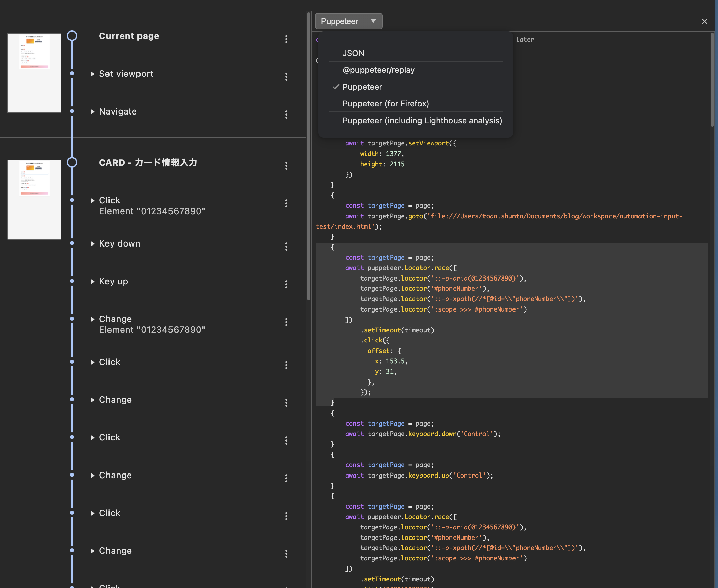Click the Current page section title

coord(129,36)
